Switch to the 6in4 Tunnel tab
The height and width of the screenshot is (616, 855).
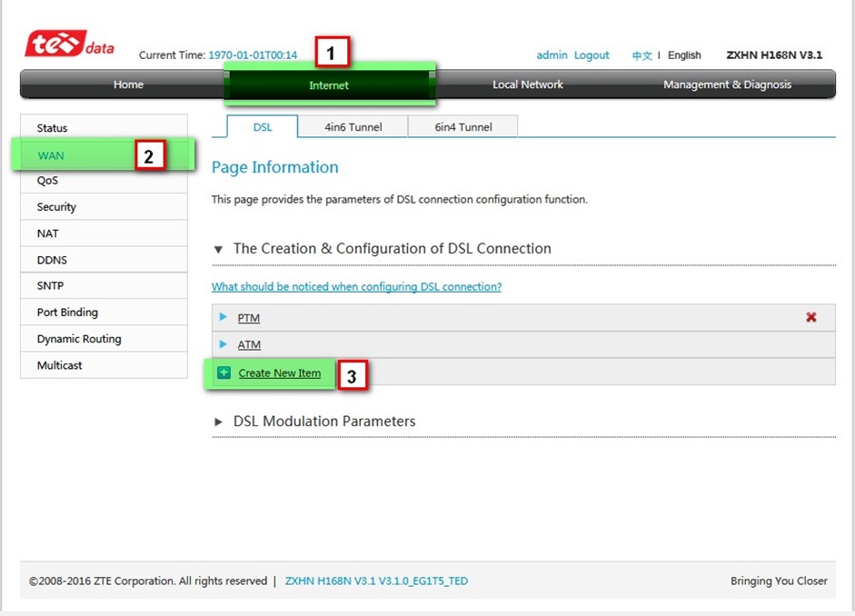click(x=462, y=127)
